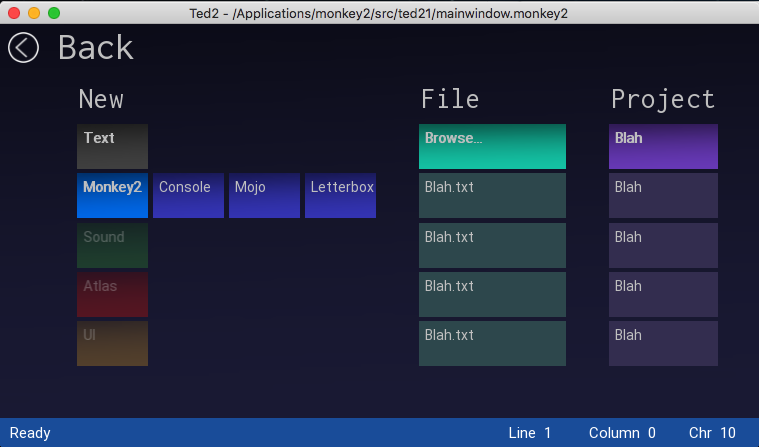Select the Text tile under New

112,146
